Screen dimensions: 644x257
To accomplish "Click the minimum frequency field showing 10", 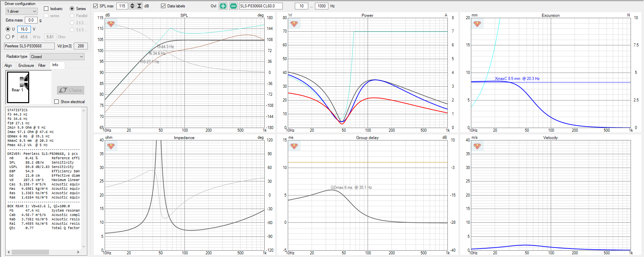I will [x=302, y=6].
